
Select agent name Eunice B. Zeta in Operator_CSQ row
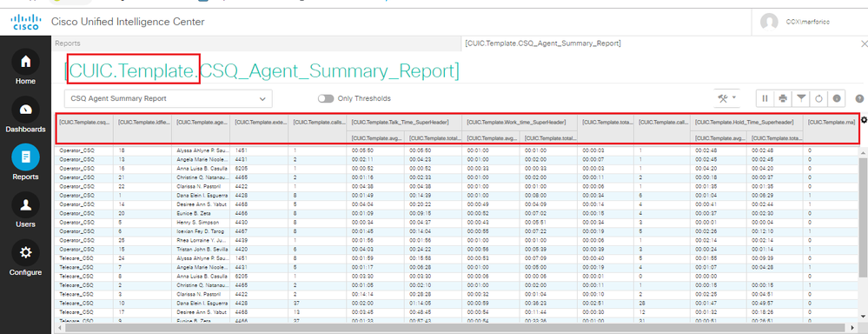click(192, 213)
